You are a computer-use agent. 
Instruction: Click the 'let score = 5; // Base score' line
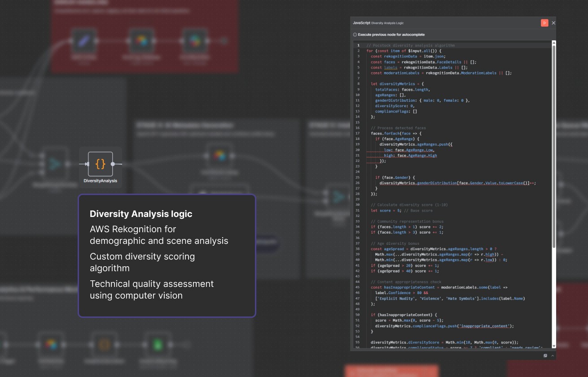[x=402, y=210]
